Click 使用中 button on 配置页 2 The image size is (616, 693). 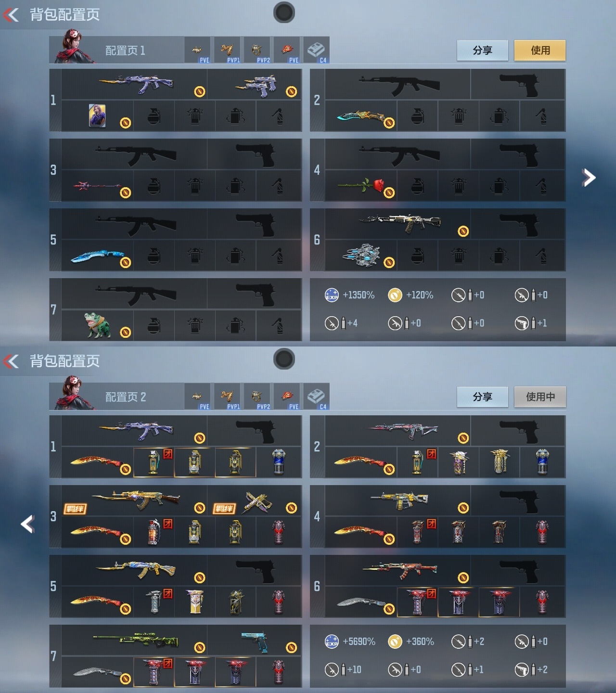click(x=540, y=397)
